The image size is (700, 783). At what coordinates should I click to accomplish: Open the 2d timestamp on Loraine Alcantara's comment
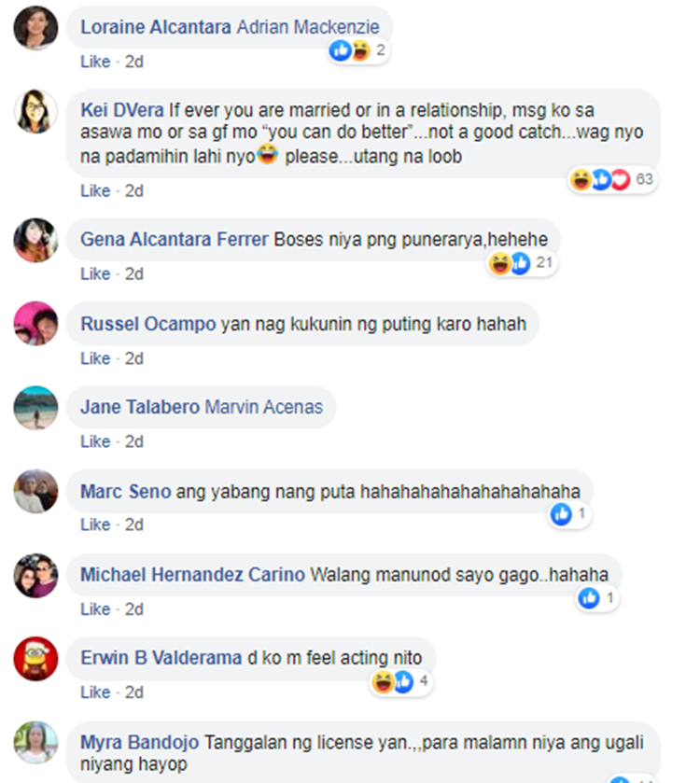point(133,62)
